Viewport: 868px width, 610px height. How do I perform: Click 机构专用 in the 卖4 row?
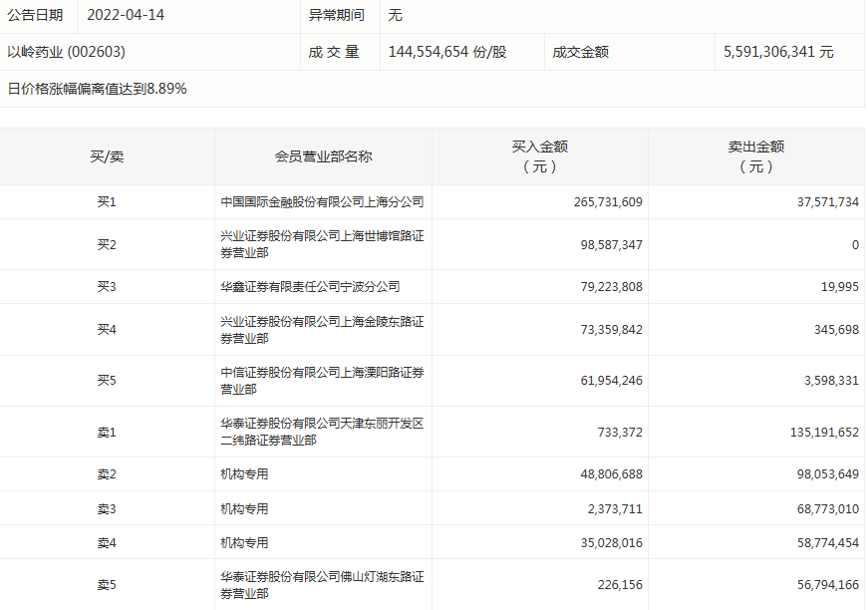[x=244, y=543]
